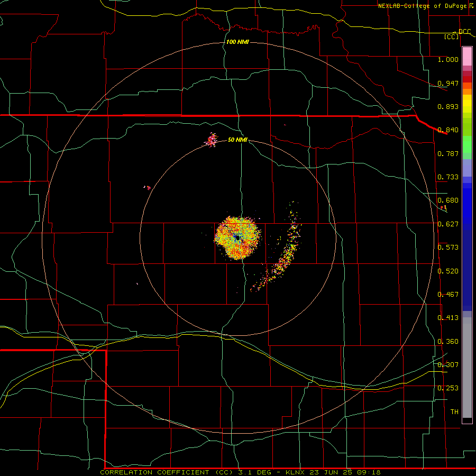This screenshot has height=476, width=476.
Task: Click the pink top of the color bar
Action: 467,57
